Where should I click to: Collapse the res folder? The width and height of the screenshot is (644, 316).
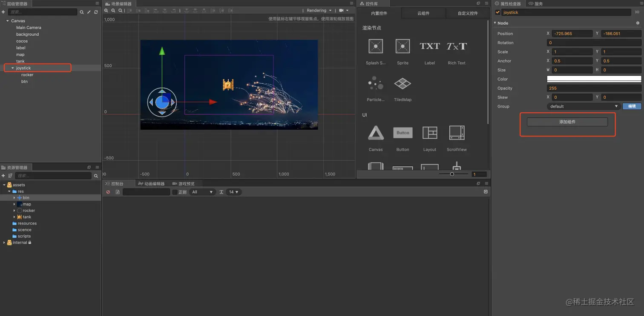pyautogui.click(x=9, y=191)
